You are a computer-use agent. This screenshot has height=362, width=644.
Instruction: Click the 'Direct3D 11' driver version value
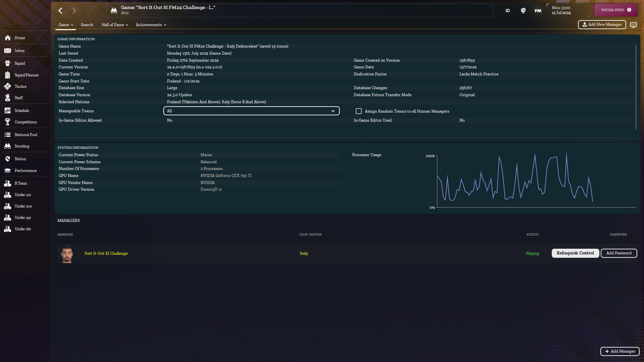pyautogui.click(x=211, y=189)
